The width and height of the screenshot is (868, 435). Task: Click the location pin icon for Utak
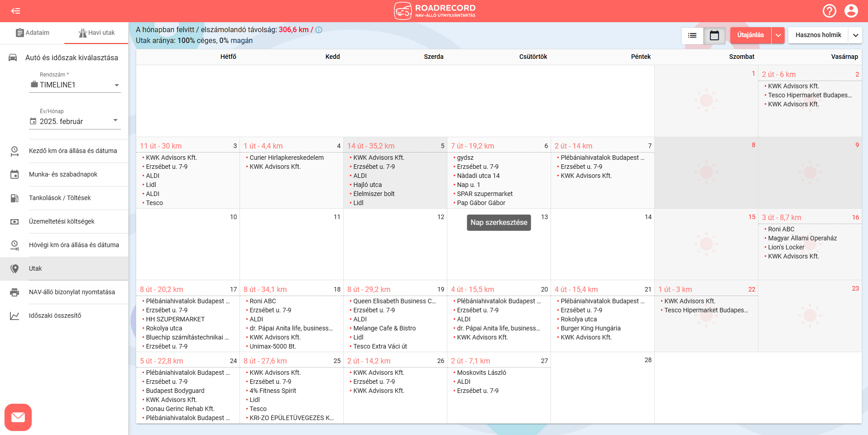pyautogui.click(x=14, y=268)
